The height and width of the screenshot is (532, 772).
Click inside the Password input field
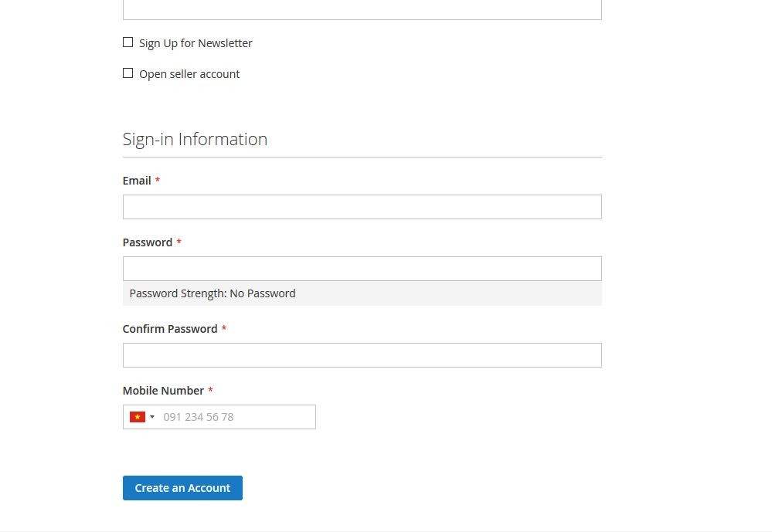[x=362, y=269]
